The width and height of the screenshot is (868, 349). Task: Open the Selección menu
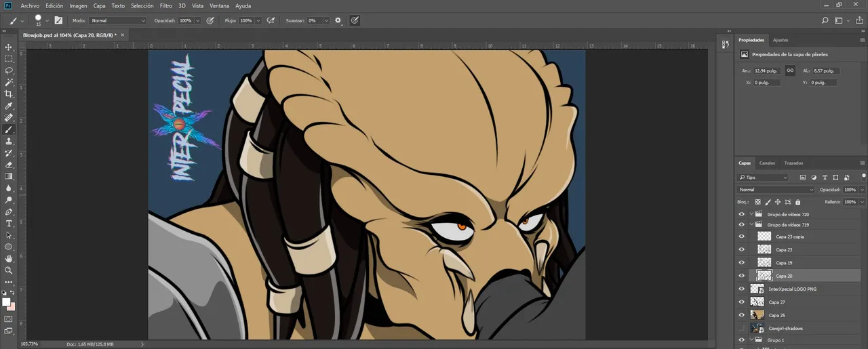(x=142, y=5)
